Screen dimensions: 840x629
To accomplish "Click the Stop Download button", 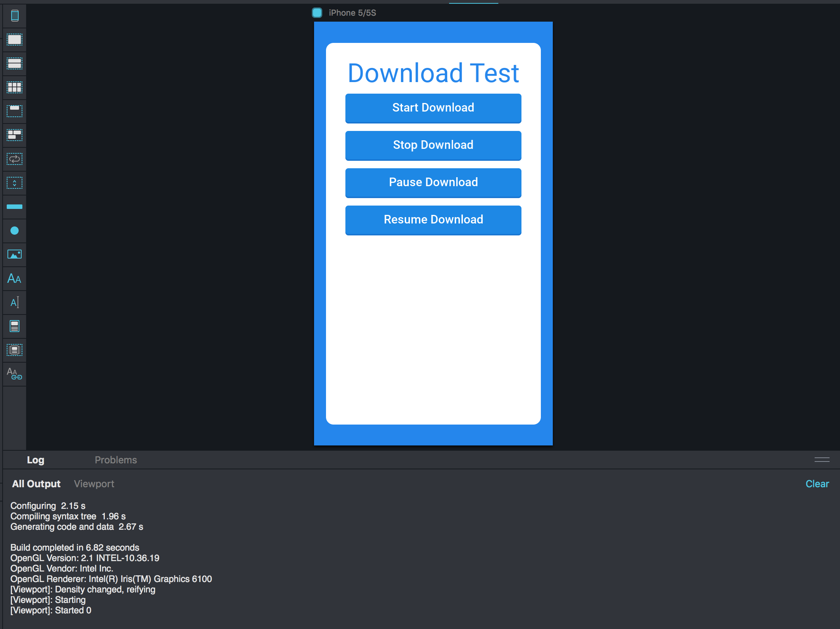I will coord(433,145).
